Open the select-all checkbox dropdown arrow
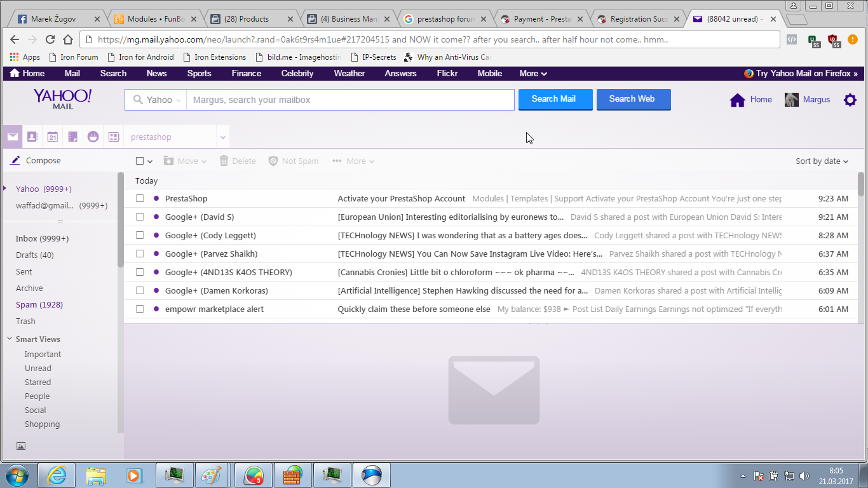This screenshot has width=868, height=488. (150, 161)
